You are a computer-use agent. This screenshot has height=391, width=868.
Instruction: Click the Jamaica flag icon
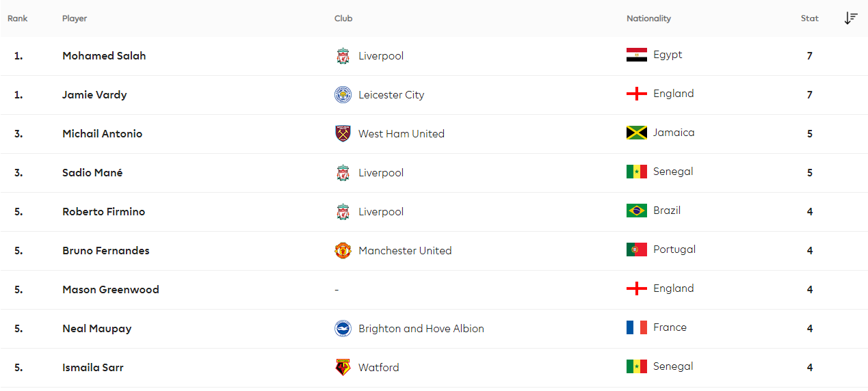click(x=637, y=133)
